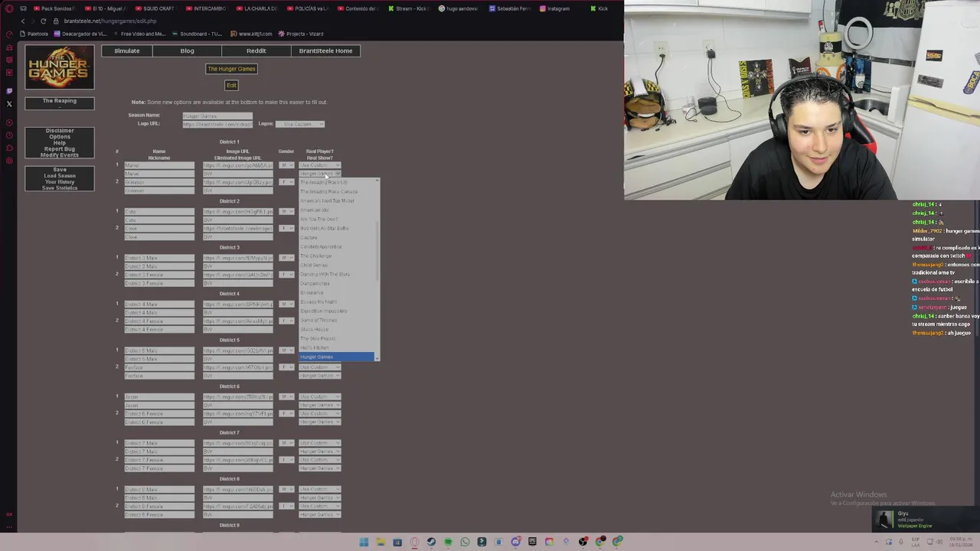Select Game of Thrones from the list
Screen dimensions: 980x551
(x=336, y=321)
